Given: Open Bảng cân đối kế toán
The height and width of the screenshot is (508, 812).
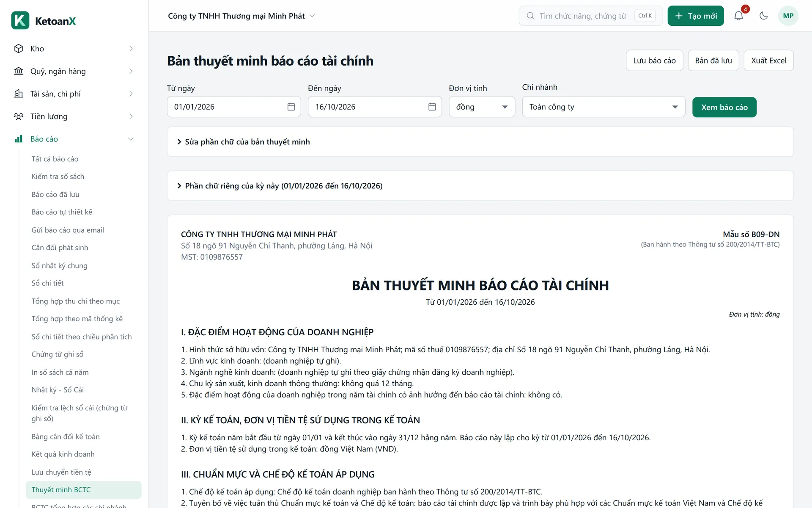Looking at the screenshot, I should click(66, 436).
